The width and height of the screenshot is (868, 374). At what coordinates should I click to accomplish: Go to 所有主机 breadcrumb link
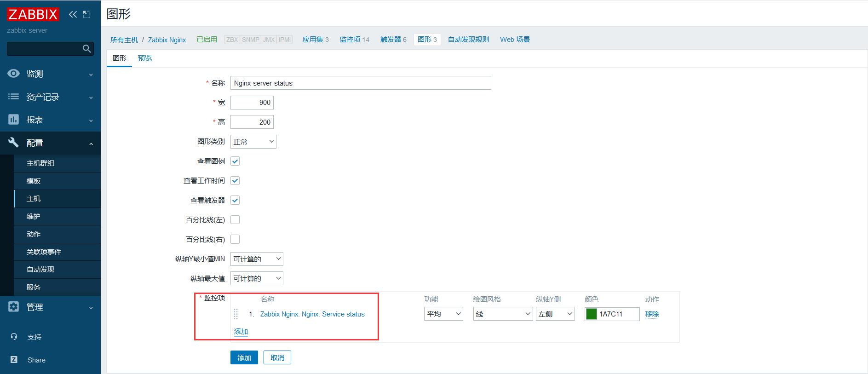tap(124, 40)
